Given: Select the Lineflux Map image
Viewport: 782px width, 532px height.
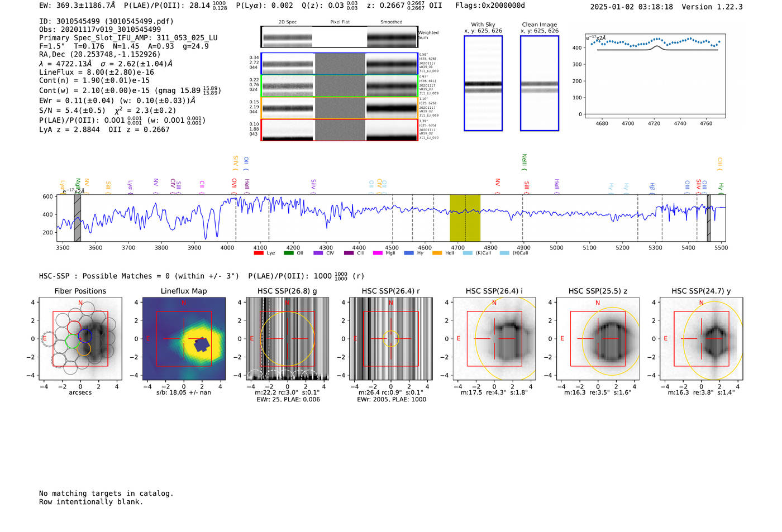Looking at the screenshot, I should [184, 338].
